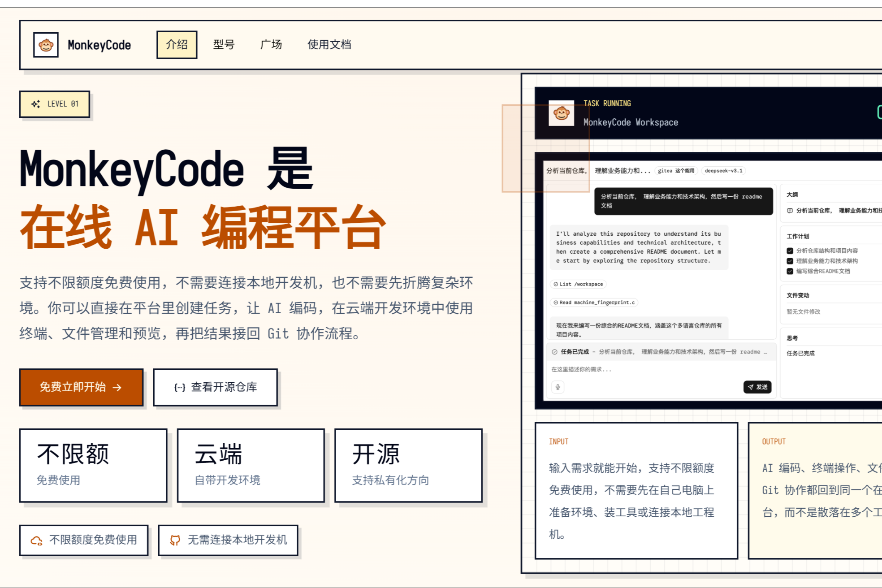The width and height of the screenshot is (882, 588).
Task: Click the check-circle icon beside 任务已完成 status
Action: (x=554, y=352)
